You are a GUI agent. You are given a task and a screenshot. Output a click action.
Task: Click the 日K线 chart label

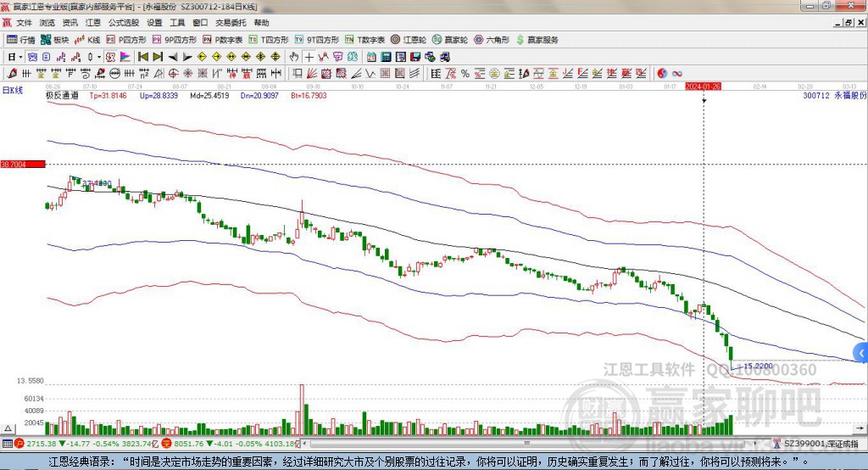[13, 90]
